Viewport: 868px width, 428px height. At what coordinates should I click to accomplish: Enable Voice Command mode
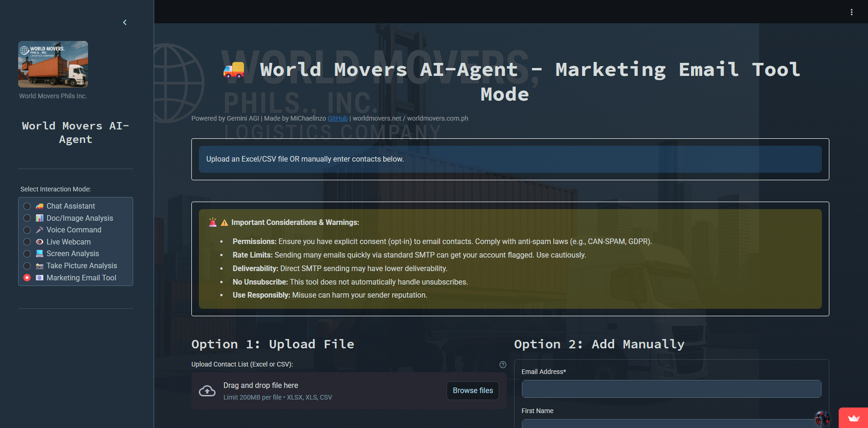tap(27, 230)
